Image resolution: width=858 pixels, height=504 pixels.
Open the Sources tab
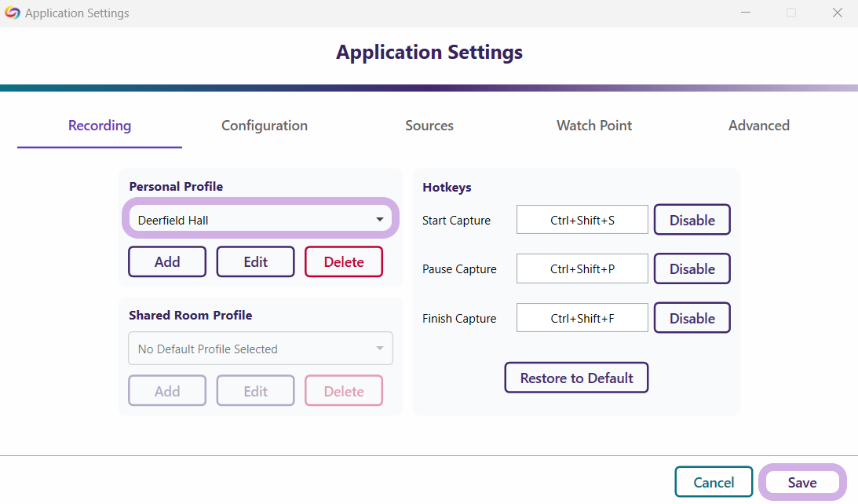pos(429,126)
